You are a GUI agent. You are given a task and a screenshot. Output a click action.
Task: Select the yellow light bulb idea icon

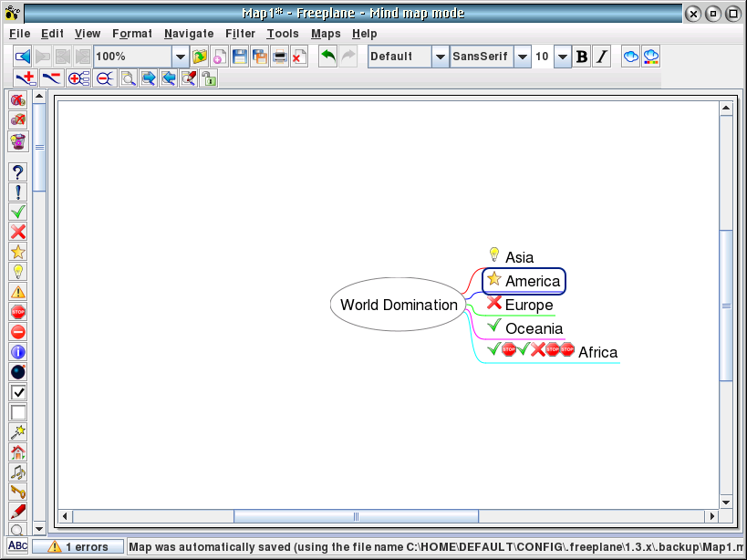(18, 272)
